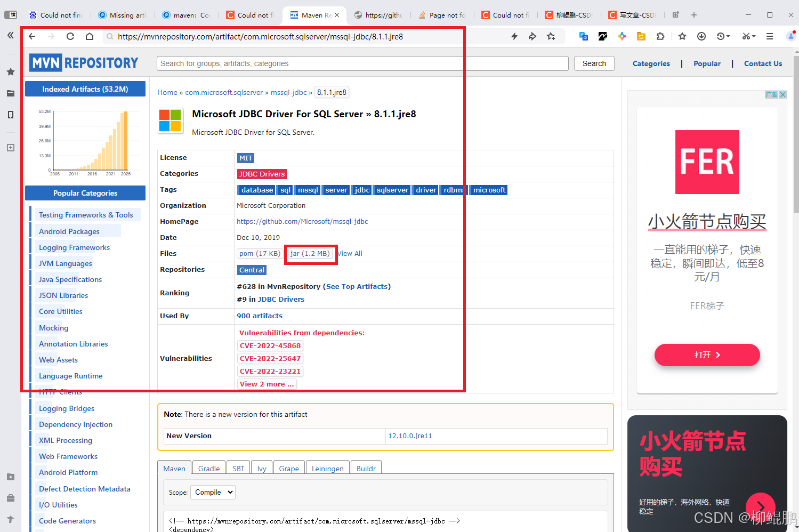The height and width of the screenshot is (532, 799).
Task: Switch to the 'Page not fo' tab
Action: click(x=442, y=15)
